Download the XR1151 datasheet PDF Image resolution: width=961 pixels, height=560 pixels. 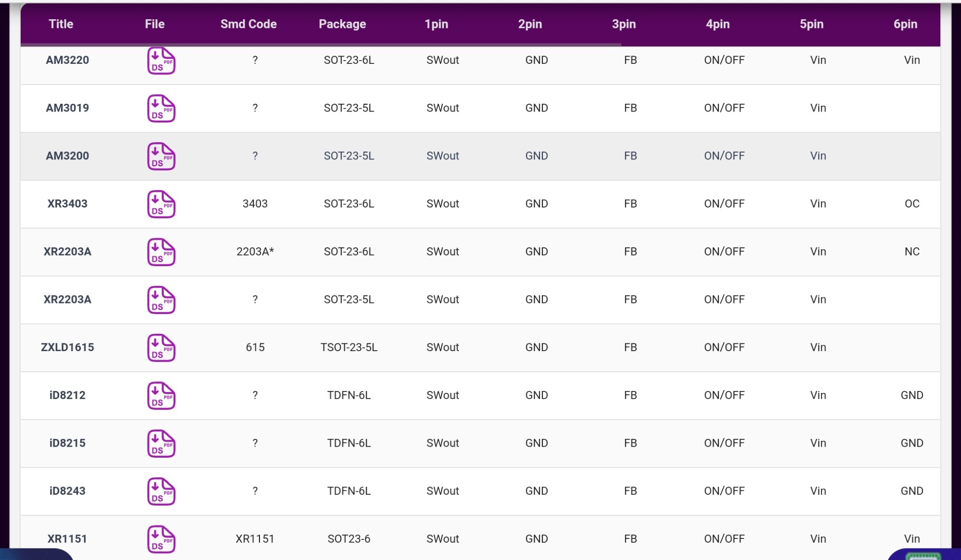161,539
